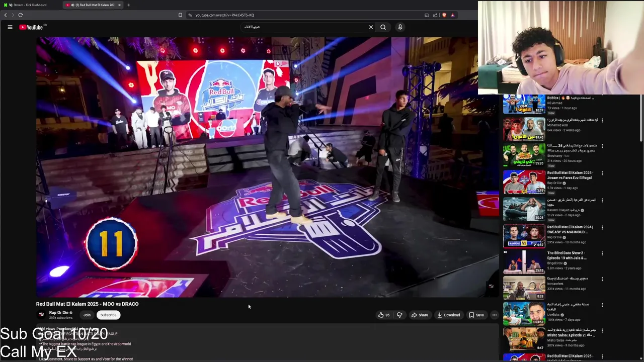
Task: Click the main video player area
Action: [x=267, y=167]
